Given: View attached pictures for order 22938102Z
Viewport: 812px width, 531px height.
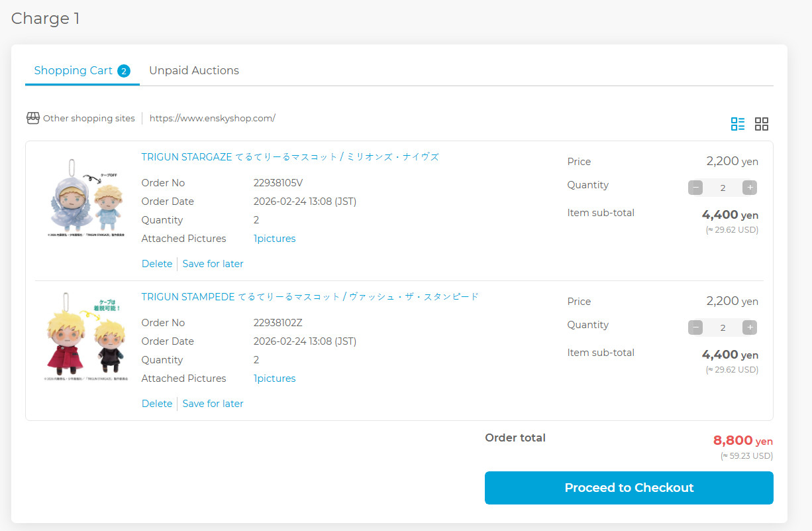Looking at the screenshot, I should pyautogui.click(x=274, y=379).
